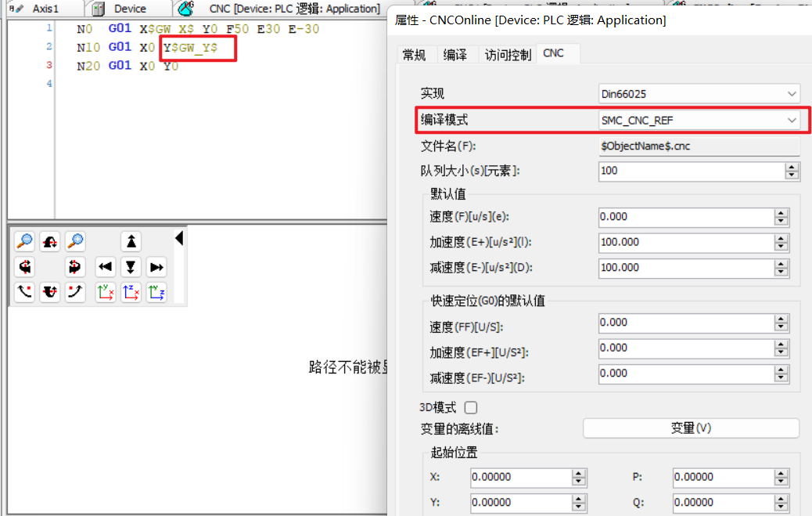Screen dimensions: 812x516
Task: Collapse the view toolbar with the black arrow
Action: tap(179, 237)
